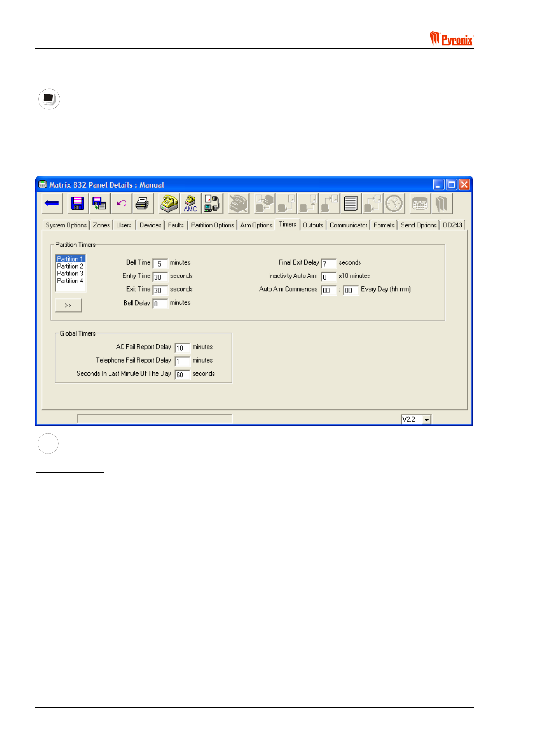534x756 pixels.
Task: Click the greyed keypad icon in toolbar
Action: [x=420, y=204]
